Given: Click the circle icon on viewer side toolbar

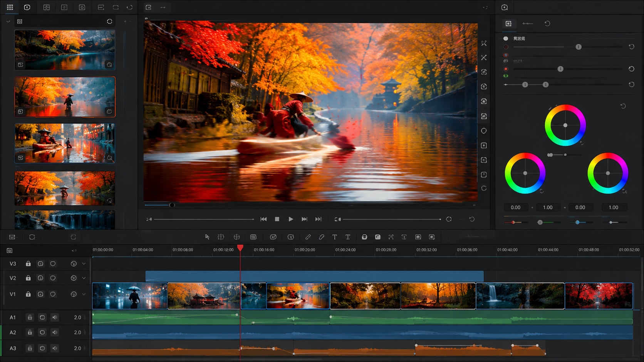Looking at the screenshot, I should 484,131.
